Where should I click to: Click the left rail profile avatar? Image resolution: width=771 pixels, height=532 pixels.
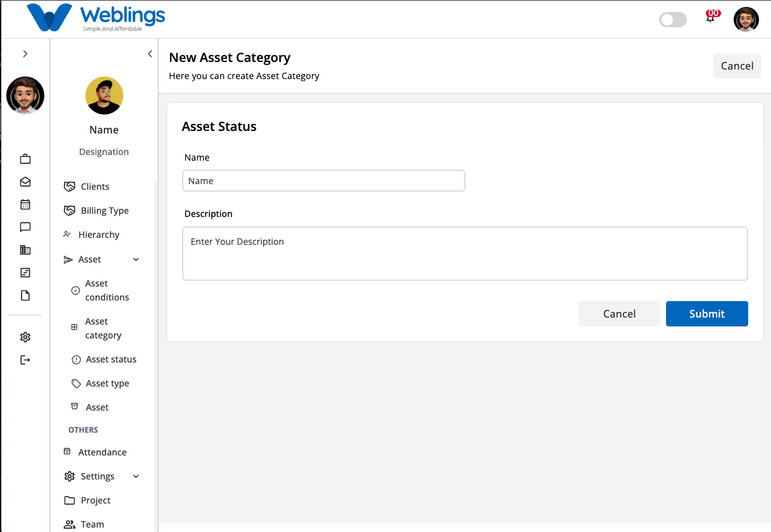[25, 96]
